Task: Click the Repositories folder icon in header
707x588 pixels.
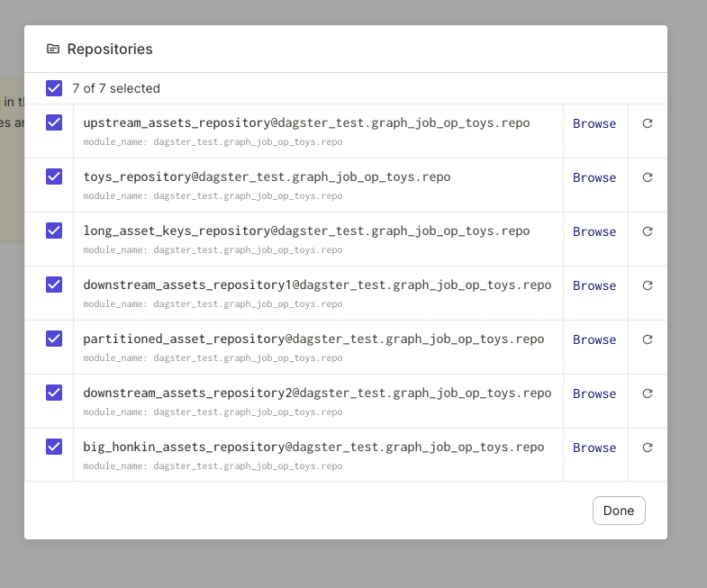Action: tap(53, 50)
